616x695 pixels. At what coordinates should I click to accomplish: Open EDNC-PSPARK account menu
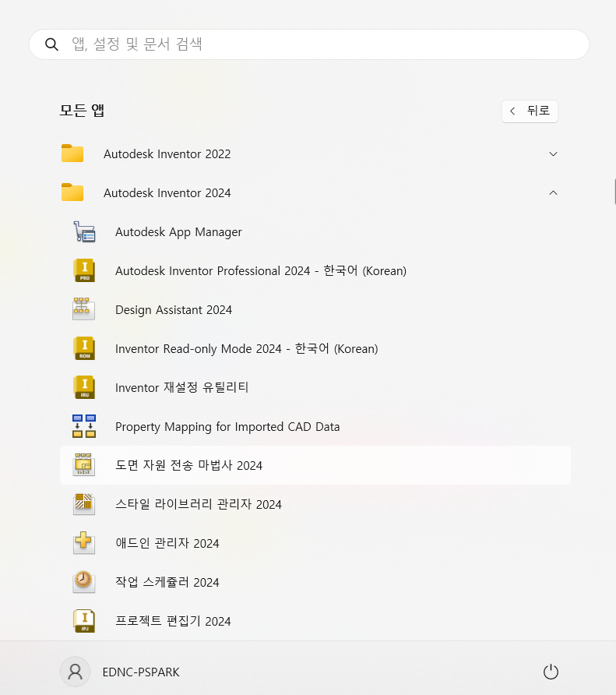tap(120, 672)
